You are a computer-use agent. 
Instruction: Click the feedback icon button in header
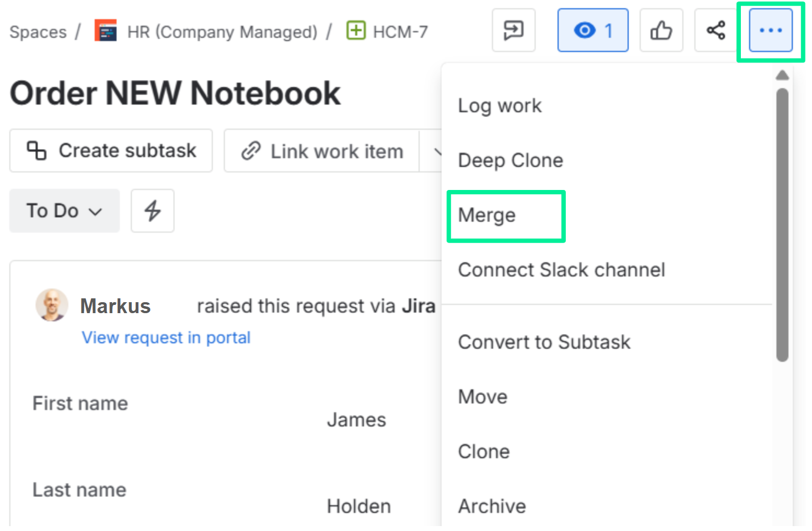(x=513, y=30)
